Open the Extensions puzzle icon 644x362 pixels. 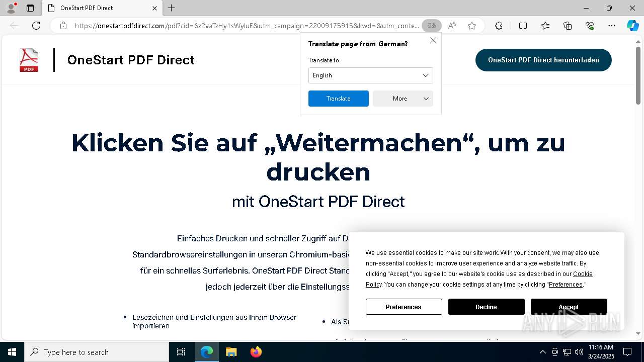tap(499, 26)
